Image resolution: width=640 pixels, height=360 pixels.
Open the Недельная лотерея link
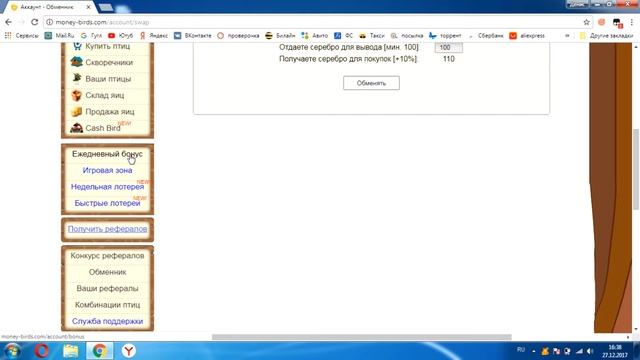tap(107, 187)
